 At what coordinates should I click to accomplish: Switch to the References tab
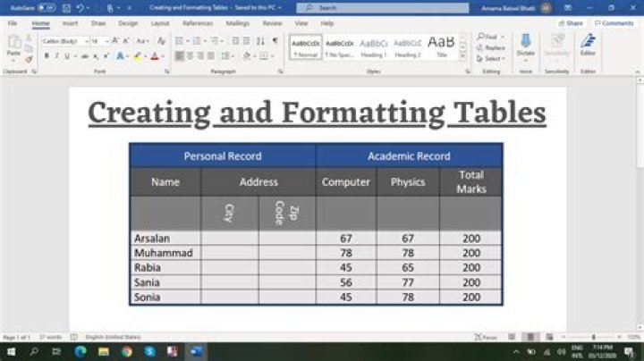pyautogui.click(x=198, y=23)
